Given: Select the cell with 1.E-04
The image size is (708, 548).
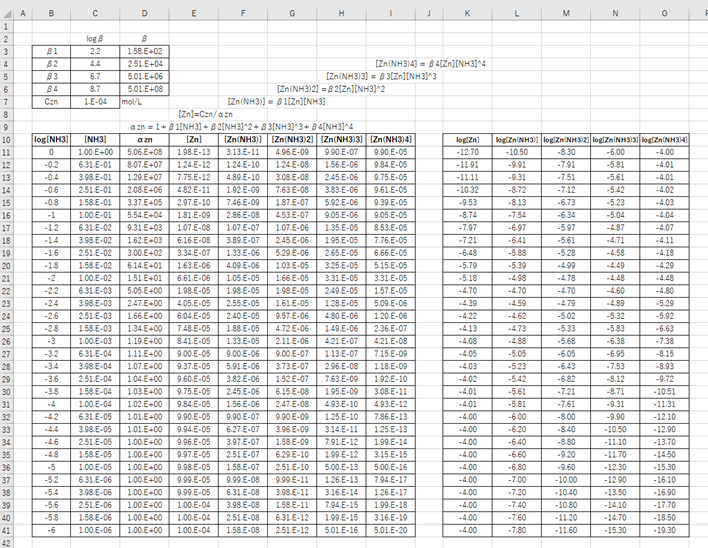Looking at the screenshot, I should click(x=95, y=102).
